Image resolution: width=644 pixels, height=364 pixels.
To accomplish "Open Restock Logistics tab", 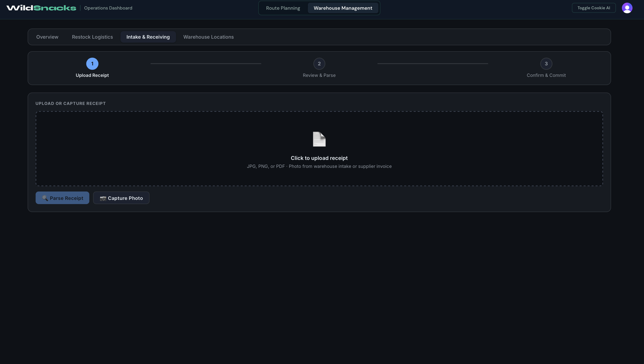I will click(92, 37).
